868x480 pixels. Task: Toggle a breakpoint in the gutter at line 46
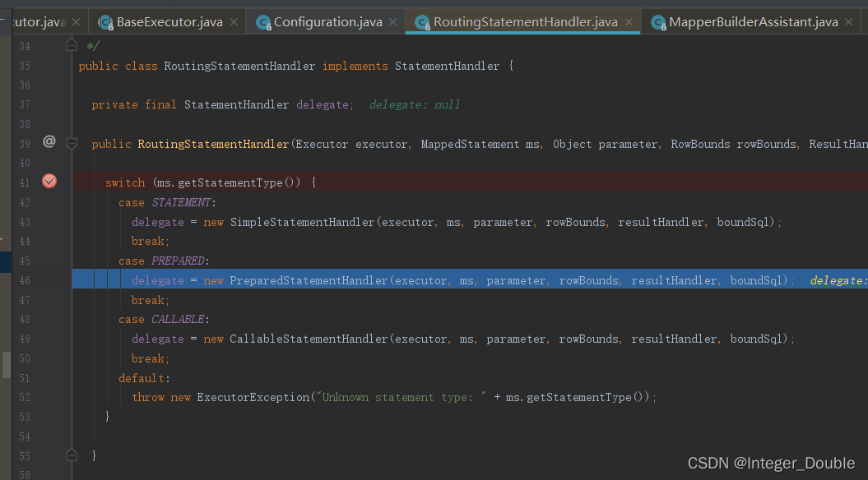point(49,279)
